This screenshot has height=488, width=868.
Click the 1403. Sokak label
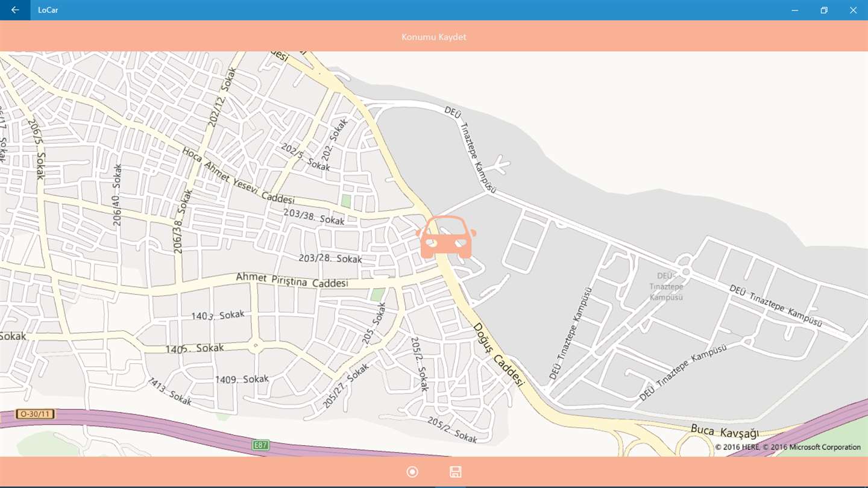coord(218,315)
